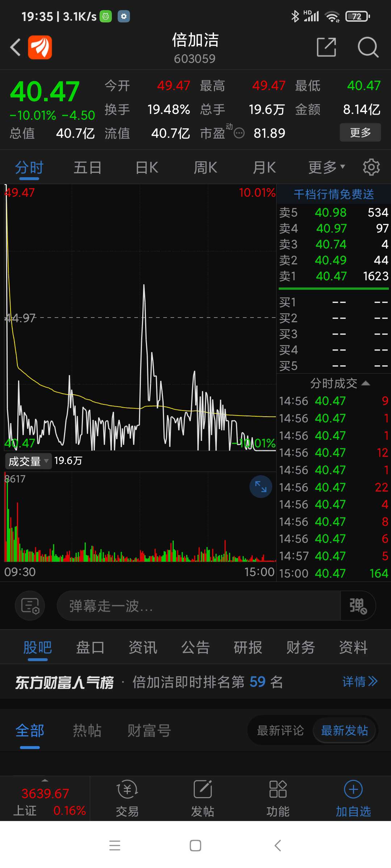
Task: Tap 市盈 value 81.89
Action: point(269,133)
